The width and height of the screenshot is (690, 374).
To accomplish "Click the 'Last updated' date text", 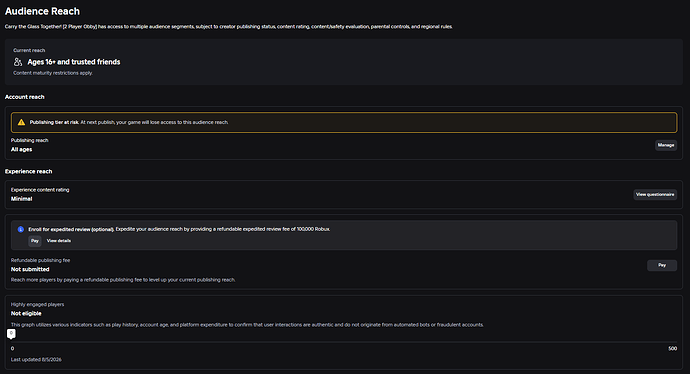I will pyautogui.click(x=36, y=359).
